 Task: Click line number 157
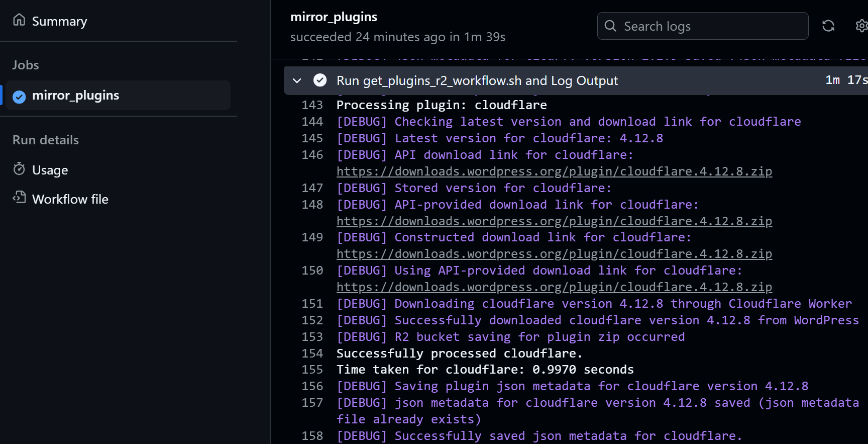pos(312,403)
